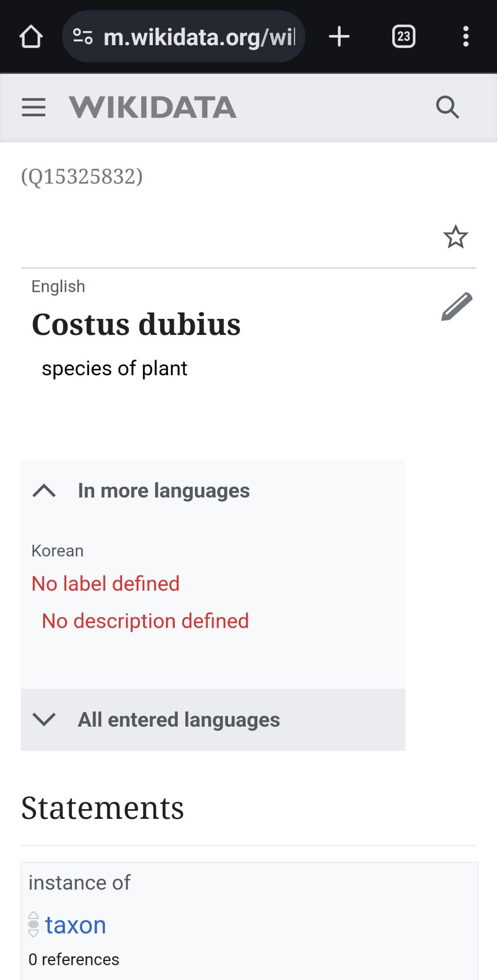Click the No description defined text
This screenshot has width=497, height=980.
tap(145, 621)
